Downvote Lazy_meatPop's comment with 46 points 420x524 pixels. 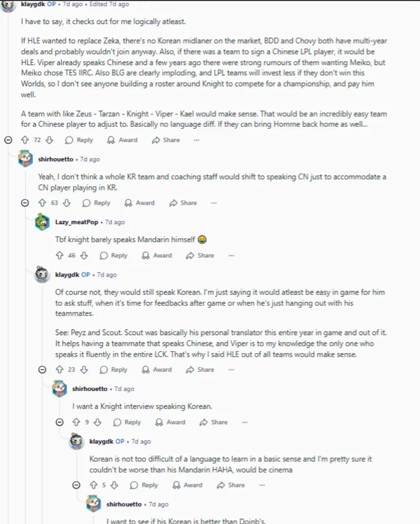coord(84,256)
